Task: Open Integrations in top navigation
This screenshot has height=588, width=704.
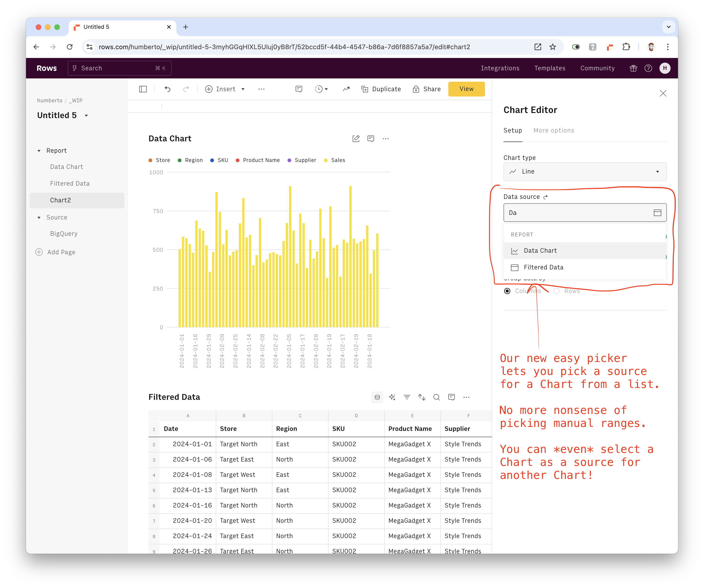Action: [x=500, y=68]
